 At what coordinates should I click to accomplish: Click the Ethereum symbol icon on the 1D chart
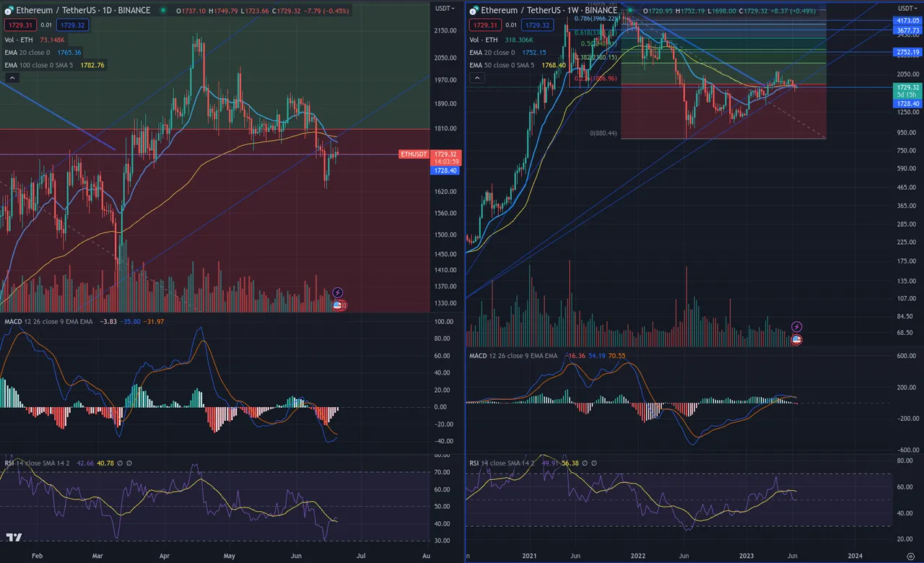tap(9, 11)
